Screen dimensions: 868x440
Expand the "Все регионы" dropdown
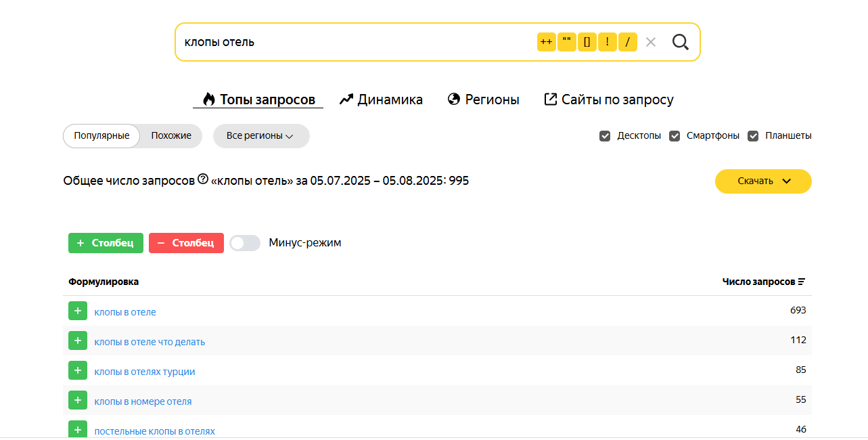[261, 135]
